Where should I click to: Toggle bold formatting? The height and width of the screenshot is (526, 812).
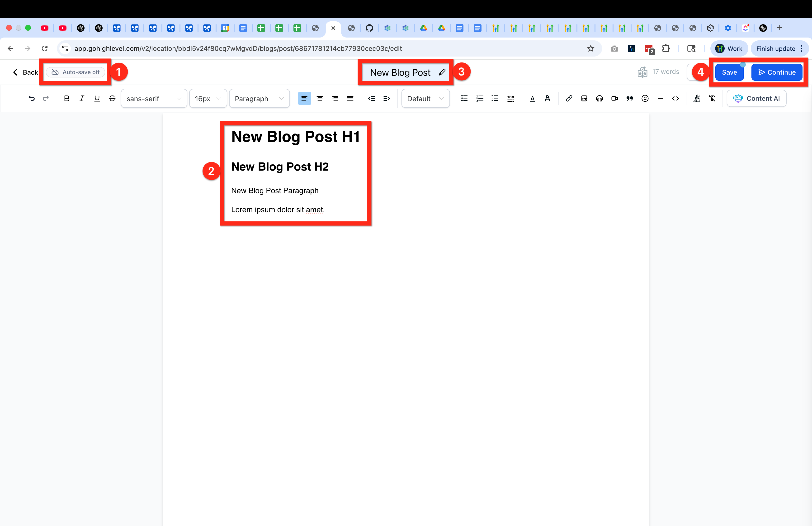[66, 99]
